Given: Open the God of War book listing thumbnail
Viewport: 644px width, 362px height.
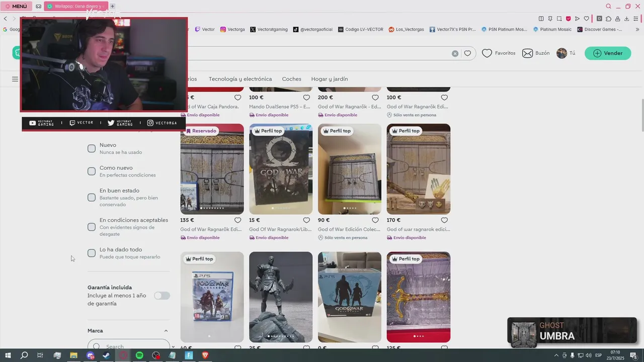Looking at the screenshot, I should [x=281, y=169].
